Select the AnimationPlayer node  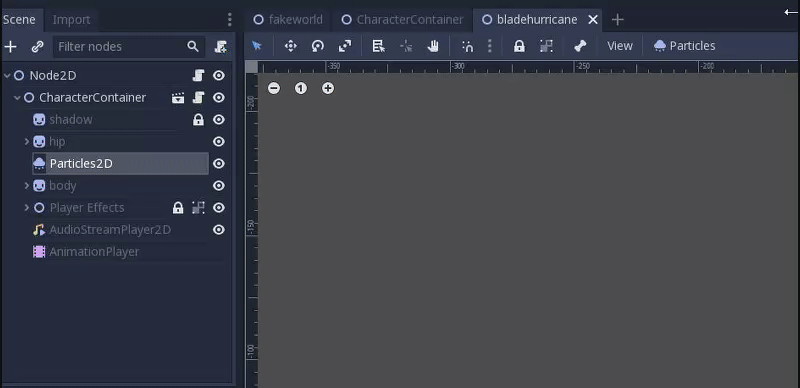pyautogui.click(x=94, y=252)
